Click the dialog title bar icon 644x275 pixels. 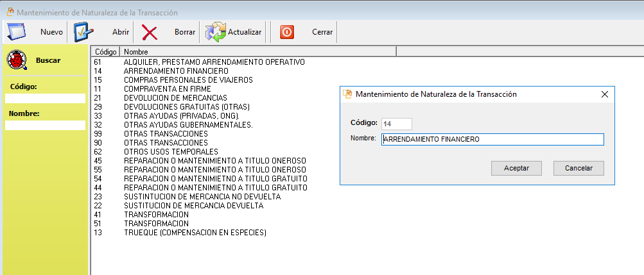point(348,94)
